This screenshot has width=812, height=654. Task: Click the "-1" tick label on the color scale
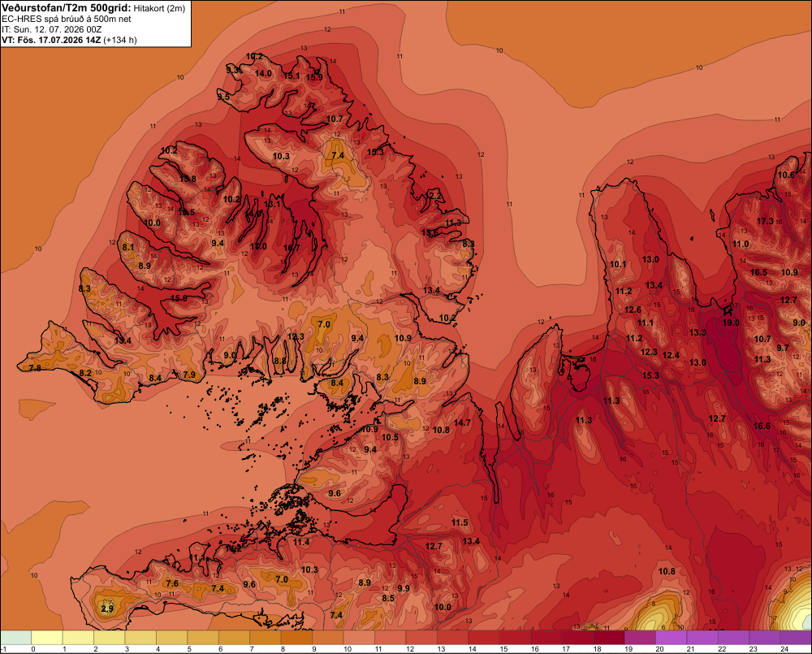pos(3,649)
